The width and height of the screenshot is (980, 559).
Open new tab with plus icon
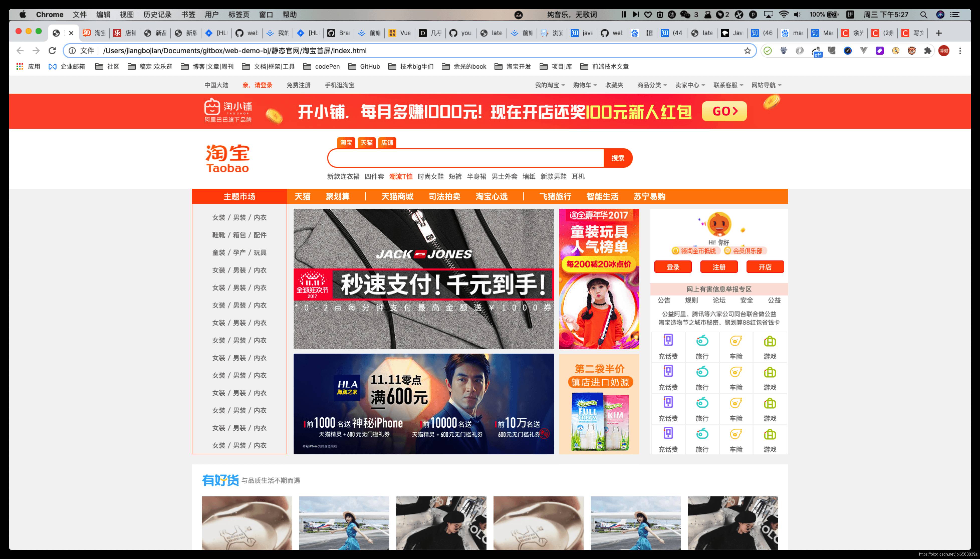click(939, 33)
